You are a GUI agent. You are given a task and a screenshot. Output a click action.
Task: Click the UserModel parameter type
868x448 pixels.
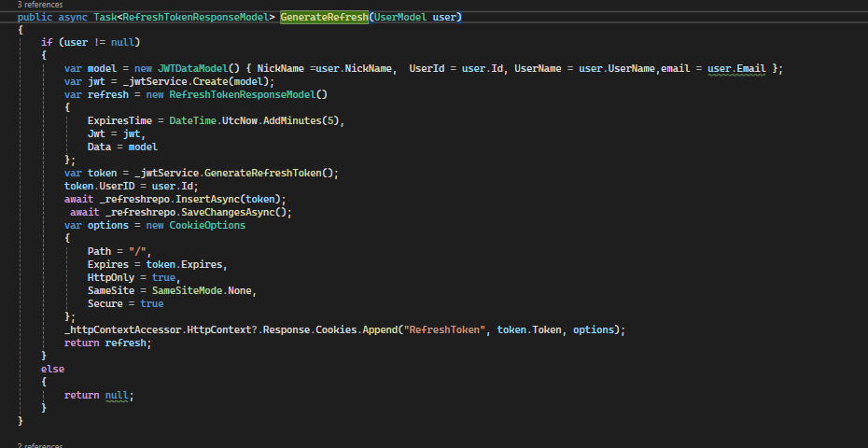(400, 17)
